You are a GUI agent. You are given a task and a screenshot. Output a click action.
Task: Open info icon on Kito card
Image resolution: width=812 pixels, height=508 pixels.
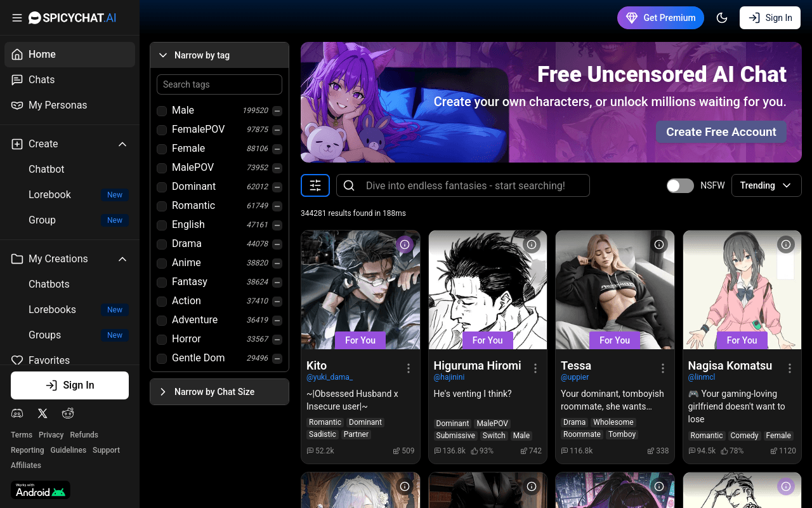tap(405, 244)
